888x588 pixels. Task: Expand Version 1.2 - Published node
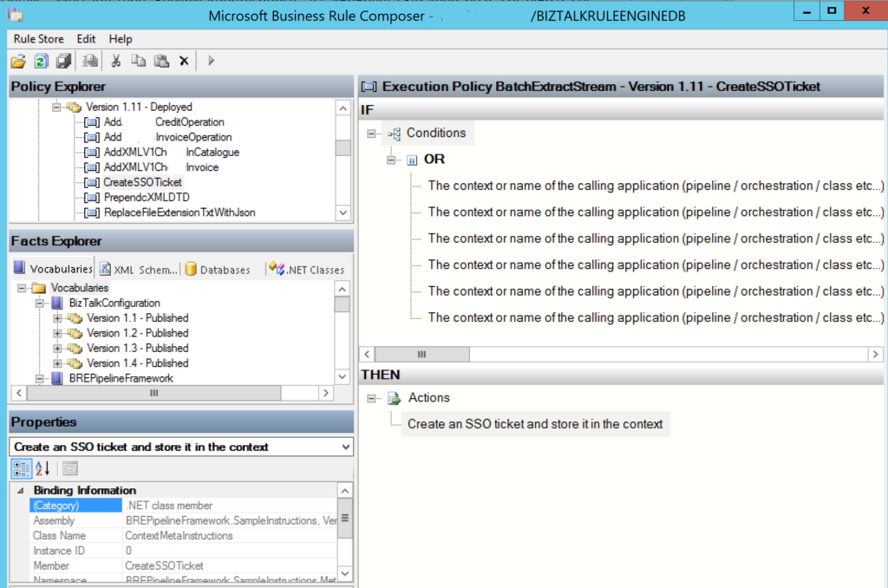(x=57, y=334)
